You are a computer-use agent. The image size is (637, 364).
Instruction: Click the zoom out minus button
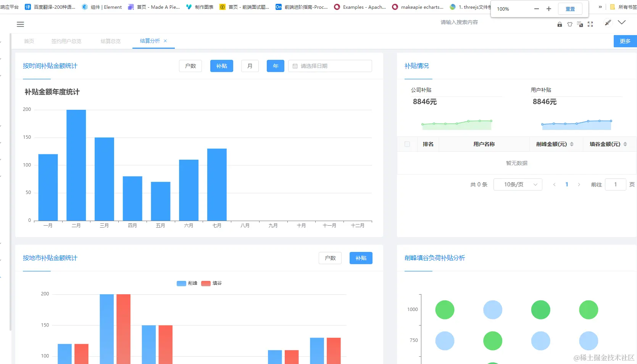pyautogui.click(x=537, y=9)
